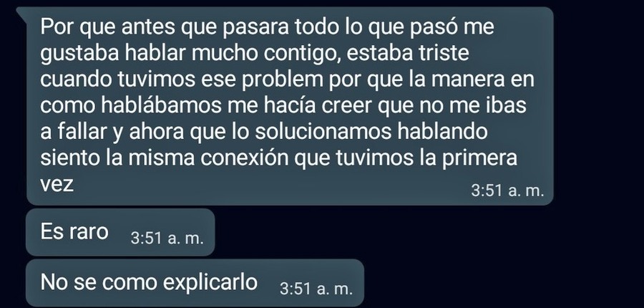The image size is (644, 308).
Task: Click the 3:51 a. m. timestamp on long message
Action: pyautogui.click(x=507, y=191)
